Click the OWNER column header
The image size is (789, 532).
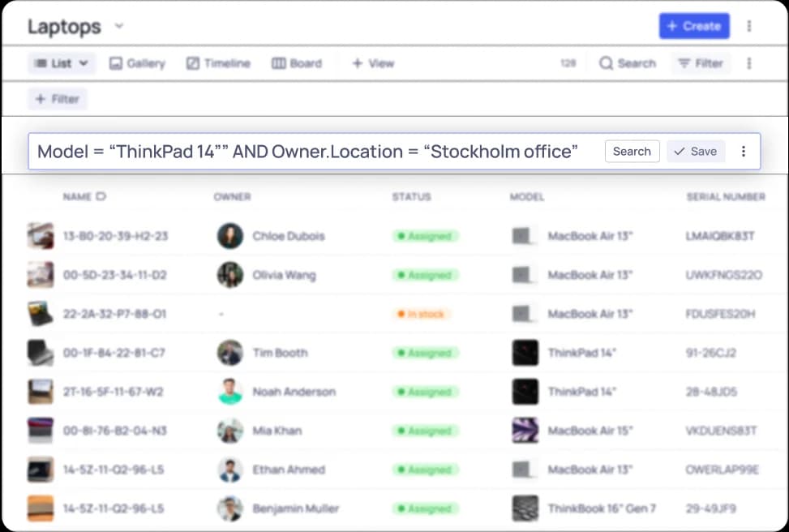click(x=232, y=197)
